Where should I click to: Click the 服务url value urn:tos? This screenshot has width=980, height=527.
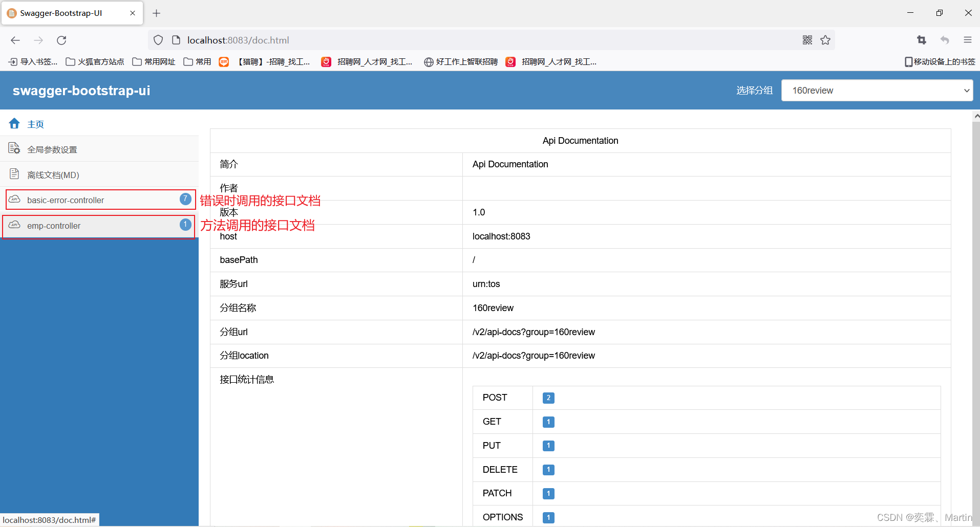click(486, 284)
